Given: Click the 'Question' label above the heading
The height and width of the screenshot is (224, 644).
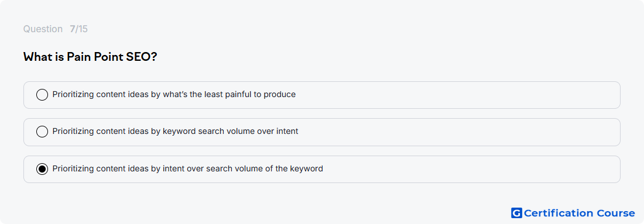Looking at the screenshot, I should (x=43, y=29).
